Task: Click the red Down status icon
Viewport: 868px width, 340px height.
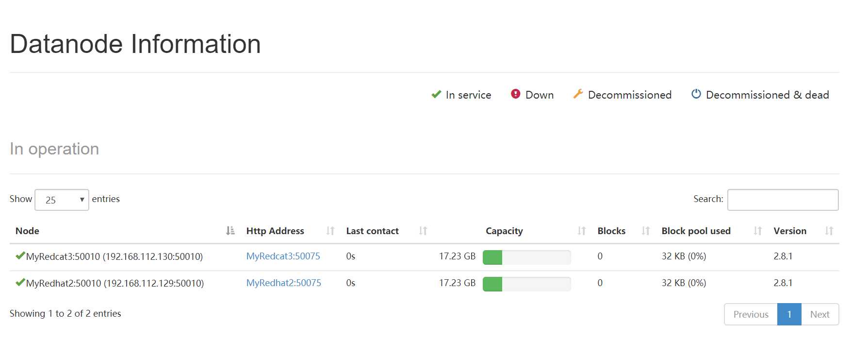Action: (515, 94)
